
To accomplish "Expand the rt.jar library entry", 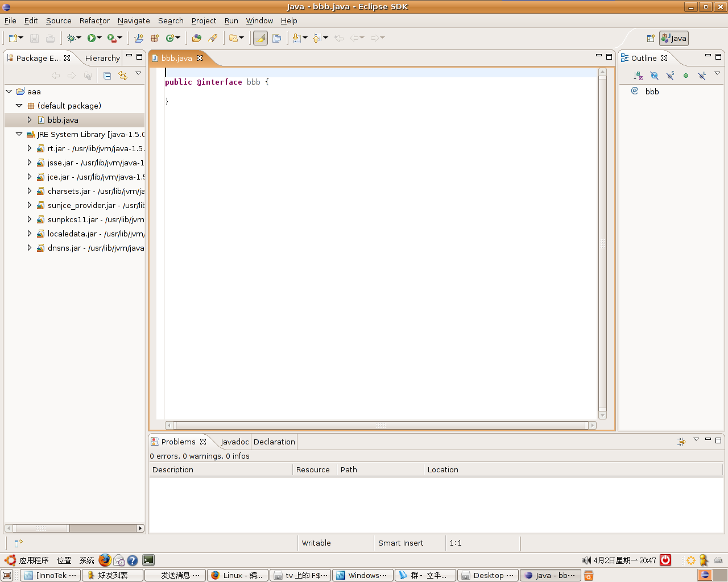I will 30,148.
